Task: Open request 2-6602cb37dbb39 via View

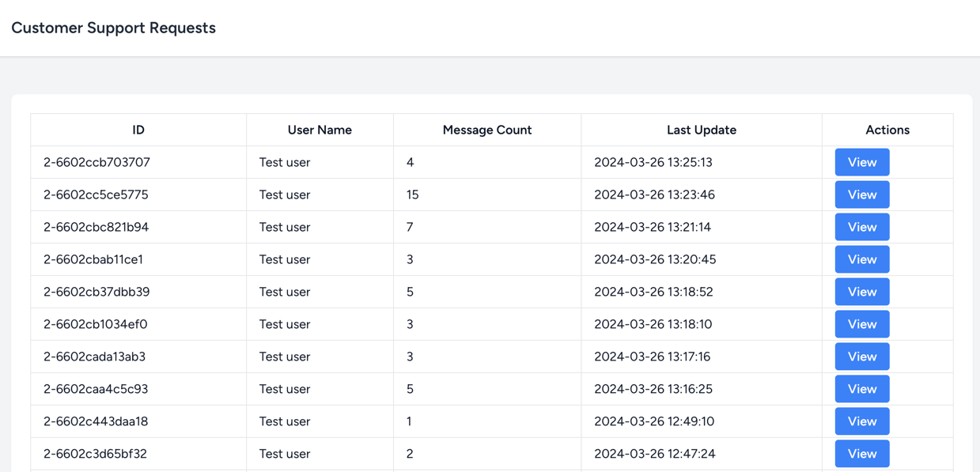Action: click(x=862, y=292)
